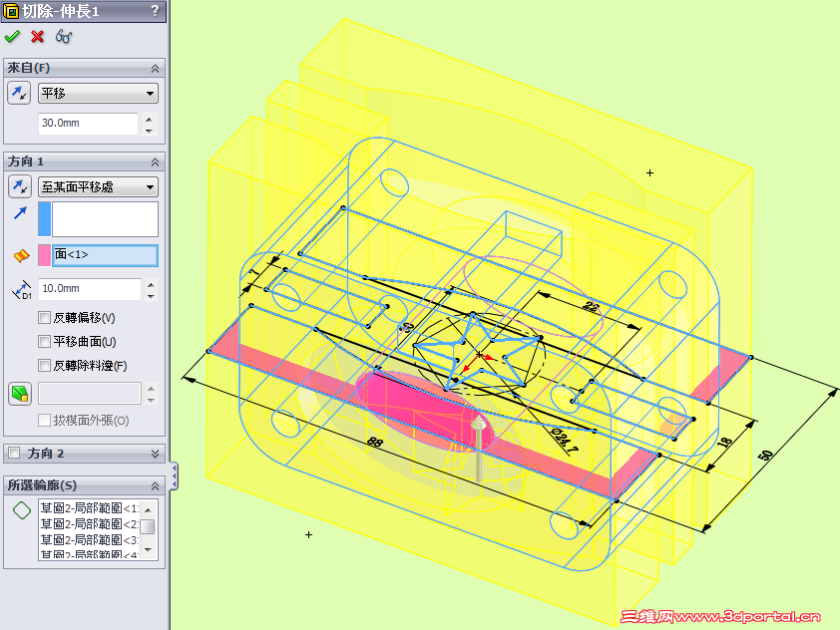Click the 30.0mm start offset field
The height and width of the screenshot is (630, 840).
click(x=88, y=124)
